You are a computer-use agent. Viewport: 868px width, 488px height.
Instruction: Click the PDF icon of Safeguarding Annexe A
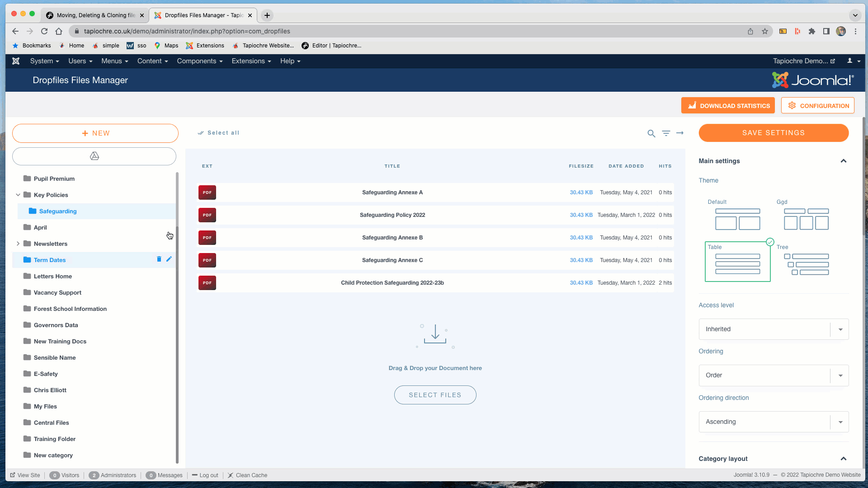point(207,192)
